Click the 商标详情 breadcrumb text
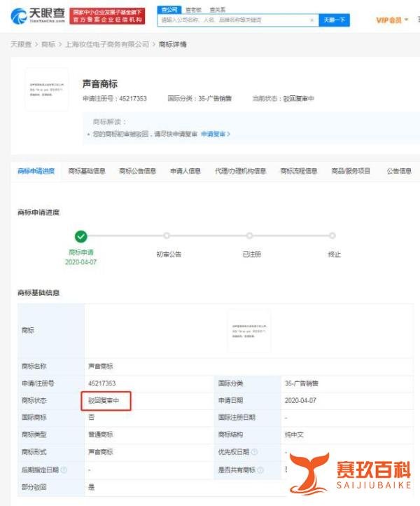 tap(173, 44)
